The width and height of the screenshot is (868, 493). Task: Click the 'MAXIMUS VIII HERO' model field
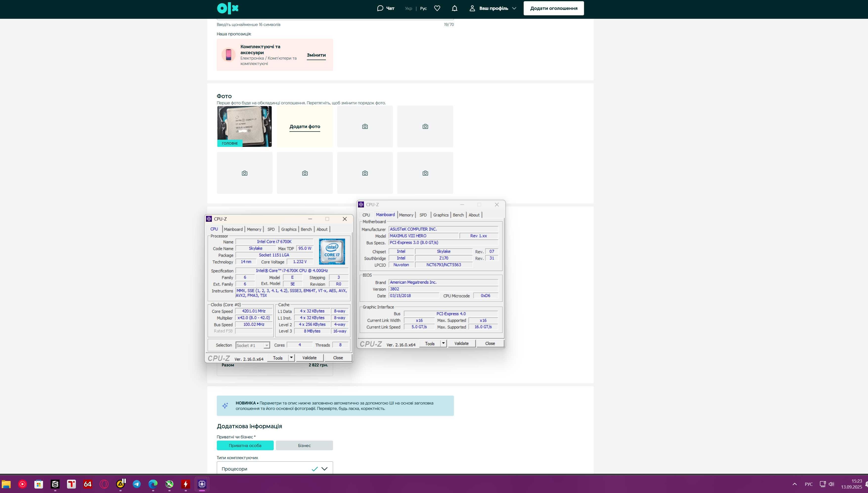click(x=423, y=236)
